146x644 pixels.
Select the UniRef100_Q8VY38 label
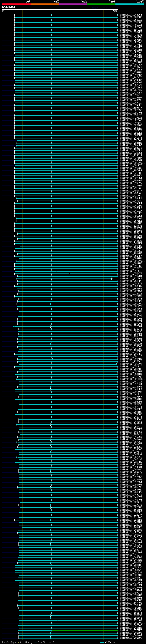click(x=131, y=331)
